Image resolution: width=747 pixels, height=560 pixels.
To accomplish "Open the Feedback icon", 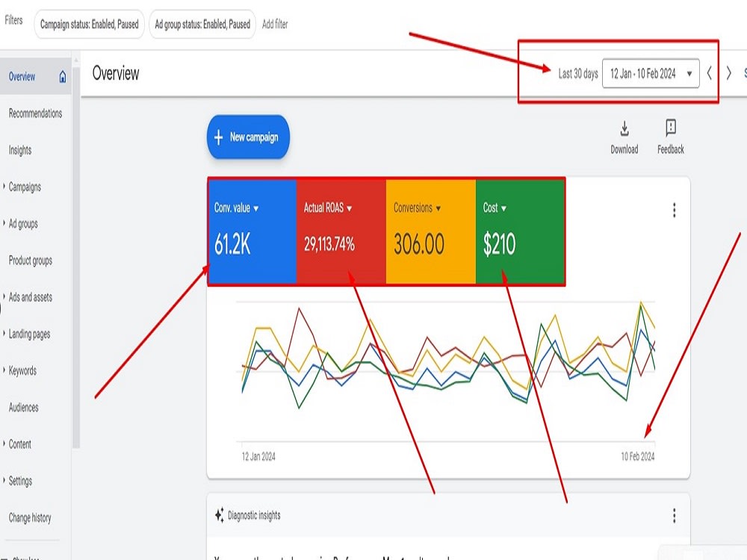I will tap(670, 128).
